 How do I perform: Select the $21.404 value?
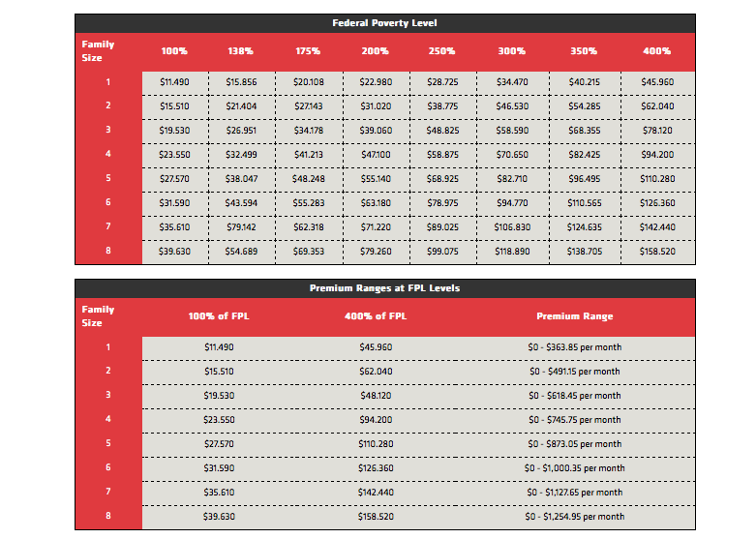tap(241, 106)
